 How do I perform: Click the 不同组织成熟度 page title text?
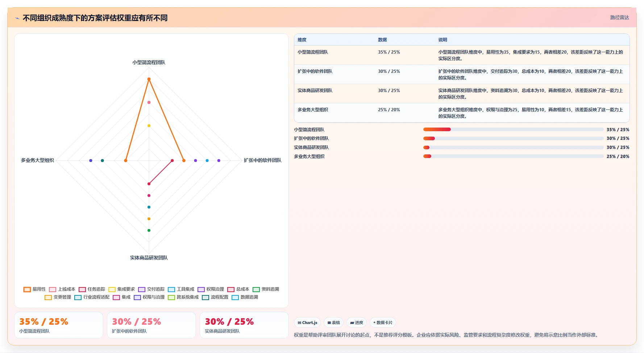[x=95, y=18]
